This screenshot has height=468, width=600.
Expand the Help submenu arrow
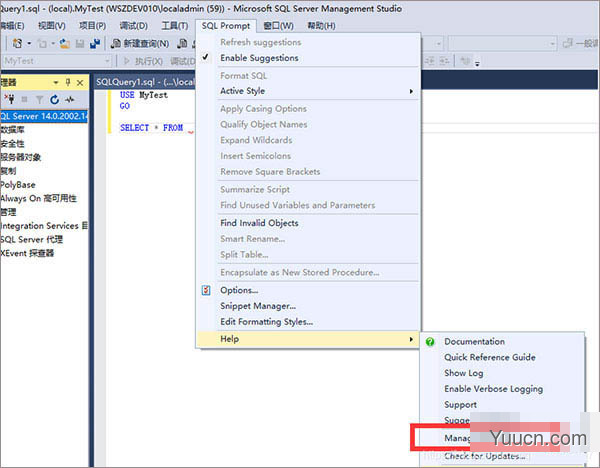[411, 339]
